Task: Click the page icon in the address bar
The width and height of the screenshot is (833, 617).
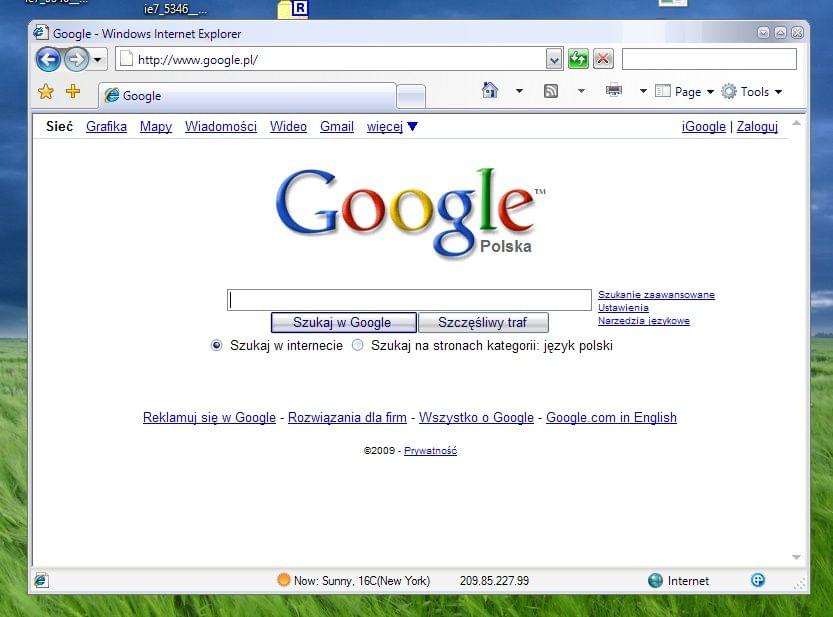Action: [126, 59]
